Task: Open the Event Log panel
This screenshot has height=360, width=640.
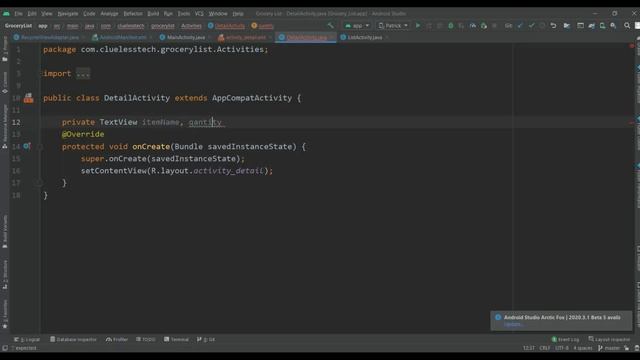Action: (x=565, y=339)
